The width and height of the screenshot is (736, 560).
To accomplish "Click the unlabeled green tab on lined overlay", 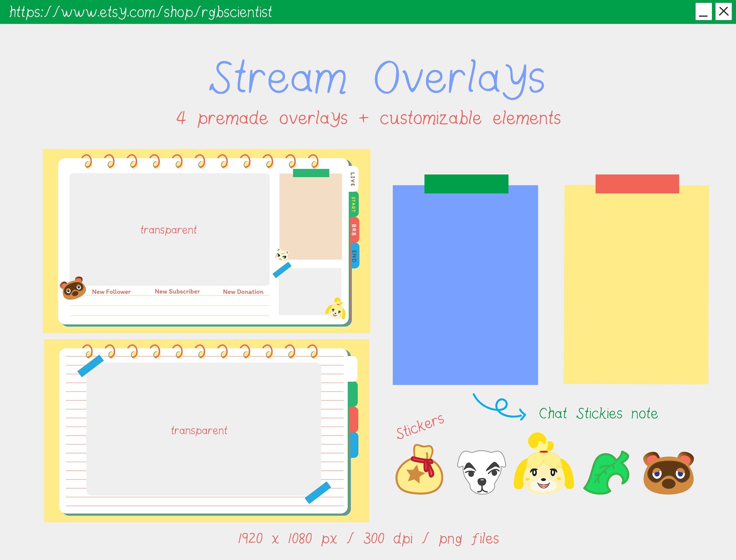I will (353, 394).
